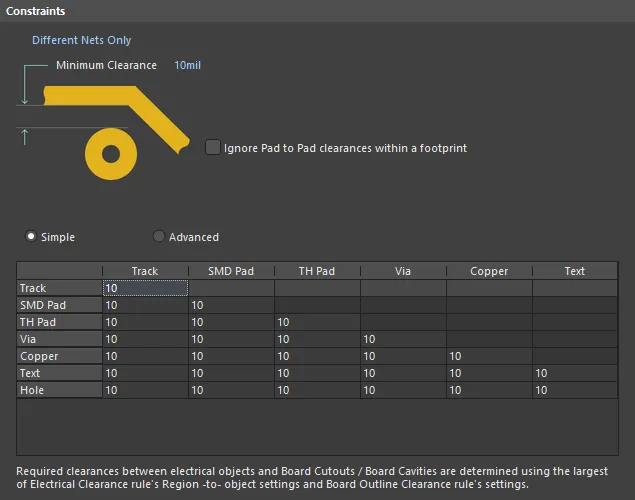Click the 10mil Minimum Clearance value

click(188, 65)
